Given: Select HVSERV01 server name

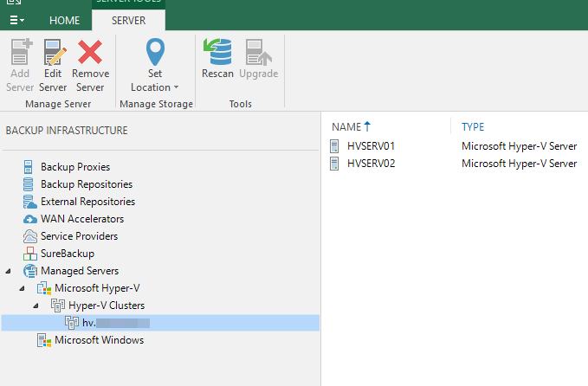Looking at the screenshot, I should click(x=371, y=146).
